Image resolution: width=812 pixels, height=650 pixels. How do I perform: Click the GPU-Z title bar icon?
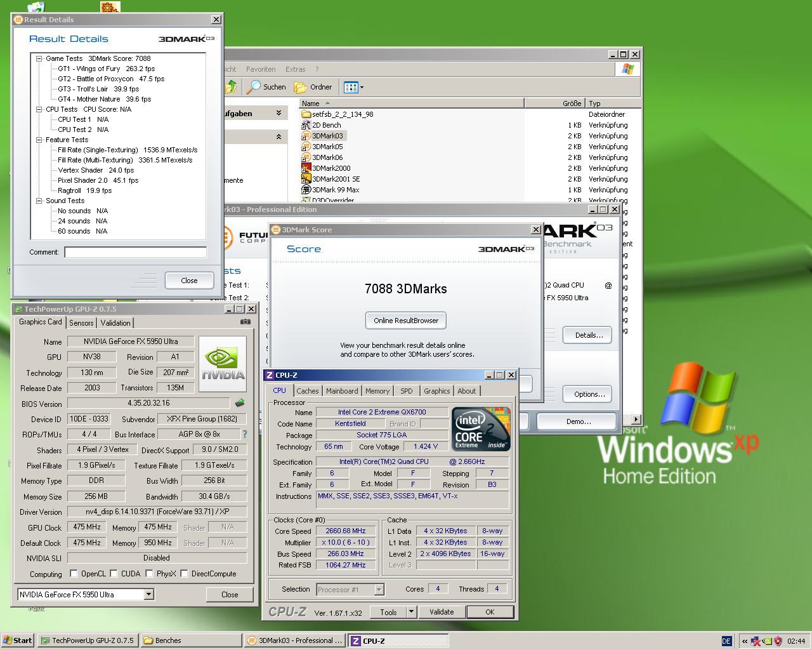pos(18,309)
